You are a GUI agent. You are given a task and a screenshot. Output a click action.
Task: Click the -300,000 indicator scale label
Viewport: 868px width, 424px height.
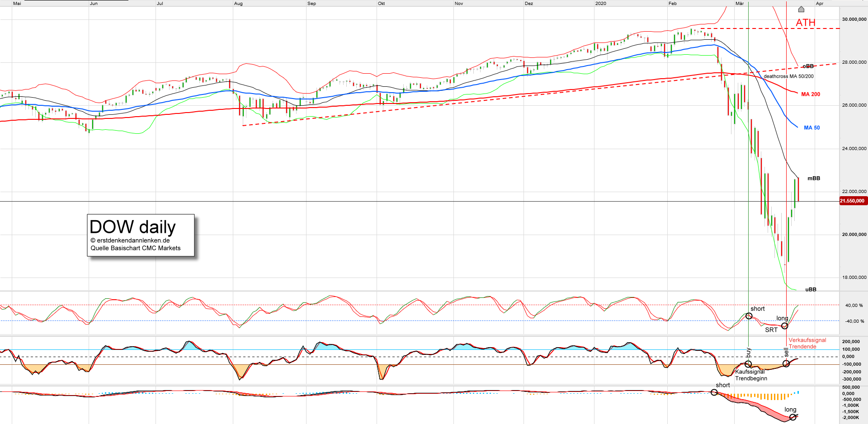[851, 379]
